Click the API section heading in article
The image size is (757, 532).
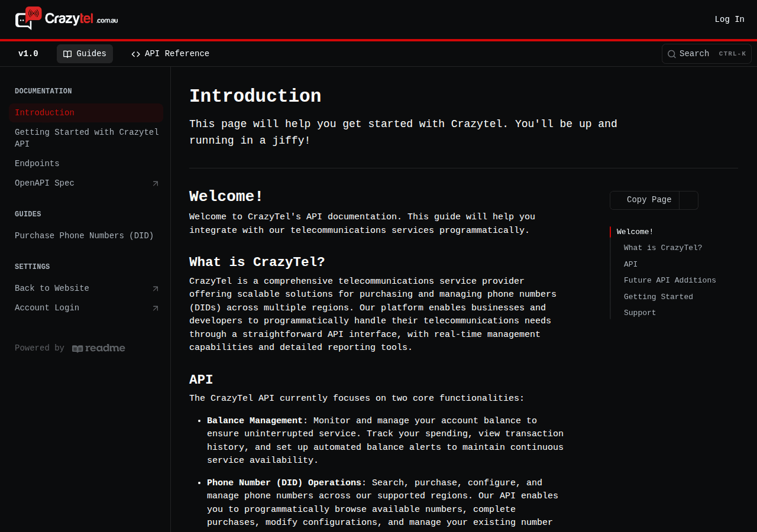(201, 379)
